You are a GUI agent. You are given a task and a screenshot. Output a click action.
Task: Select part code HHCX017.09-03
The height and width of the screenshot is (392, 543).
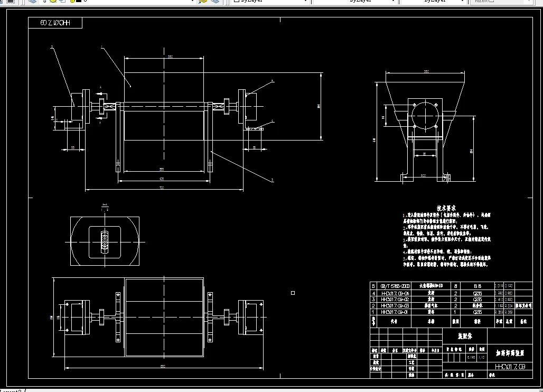395,306
